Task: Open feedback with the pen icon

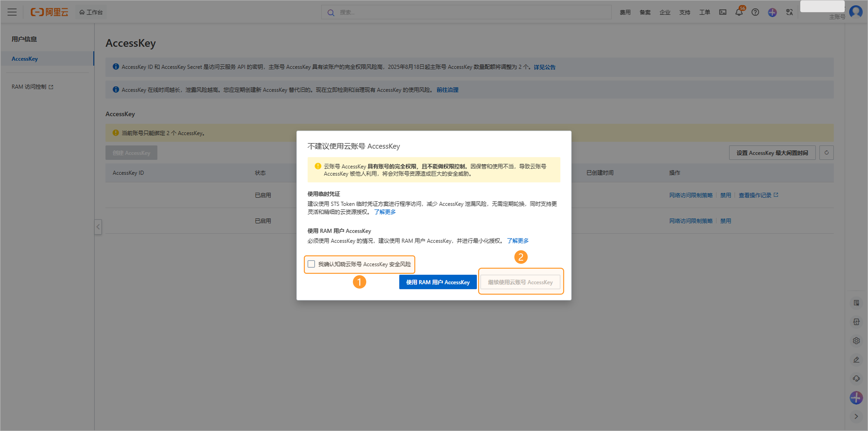Action: point(856,360)
